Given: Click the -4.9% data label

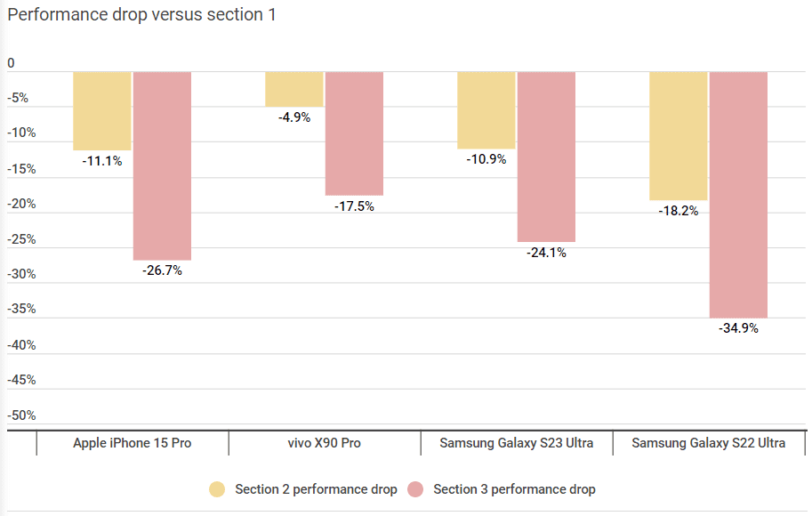Looking at the screenshot, I should tap(294, 117).
